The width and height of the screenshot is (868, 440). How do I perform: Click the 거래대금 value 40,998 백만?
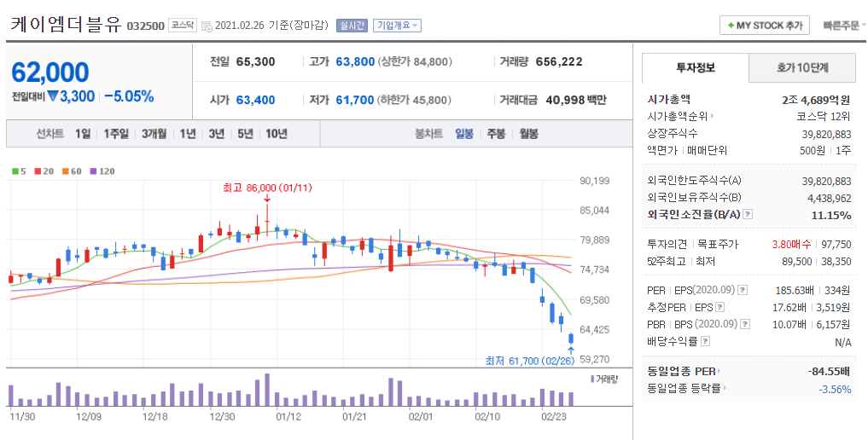[576, 100]
